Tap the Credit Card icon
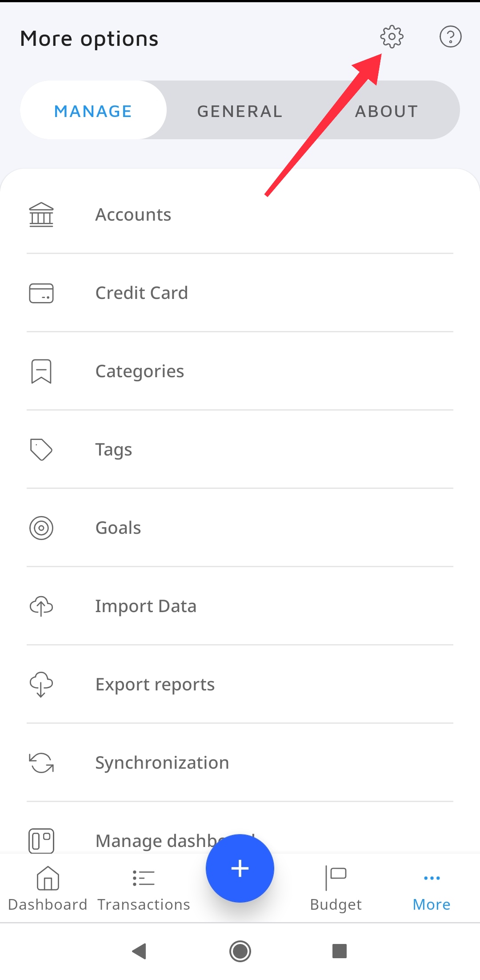 point(41,293)
